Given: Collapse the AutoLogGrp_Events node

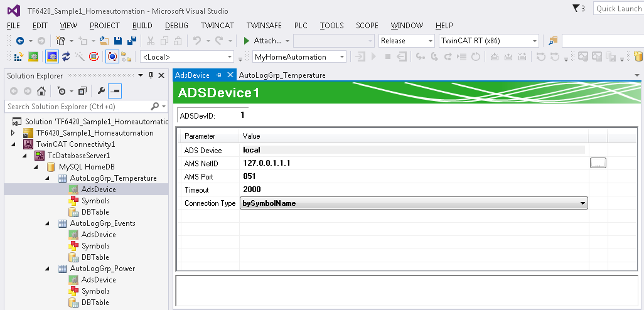Looking at the screenshot, I should point(47,223).
